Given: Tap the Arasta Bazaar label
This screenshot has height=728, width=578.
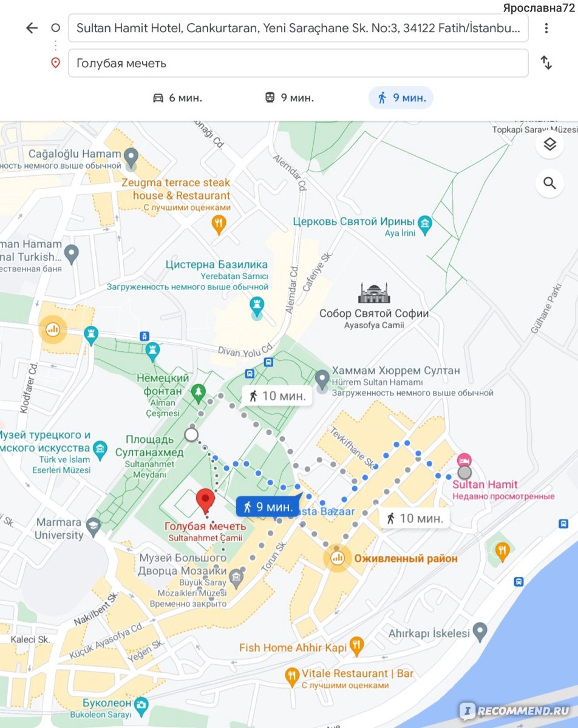Looking at the screenshot, I should 325,511.
